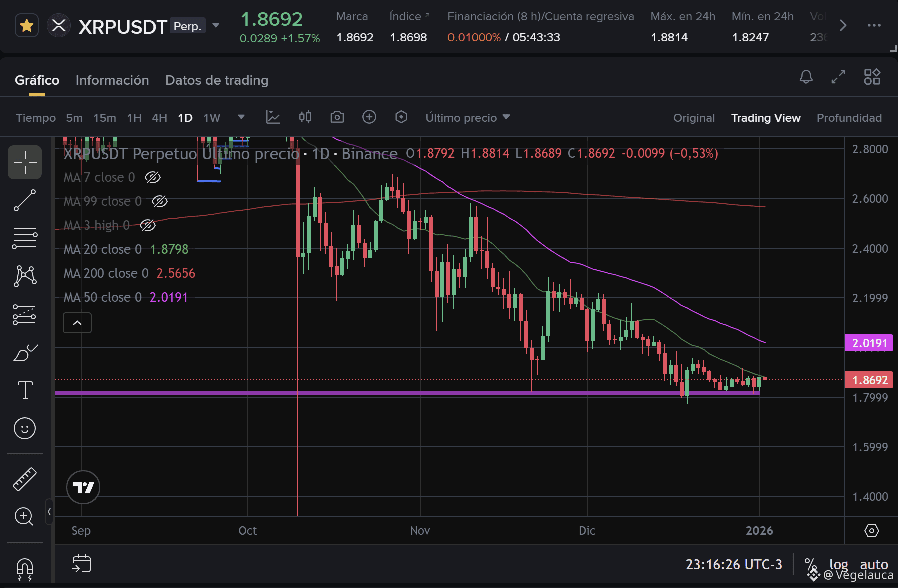Screen dimensions: 898x588
Task: Open the emoji icons tool
Action: point(25,428)
